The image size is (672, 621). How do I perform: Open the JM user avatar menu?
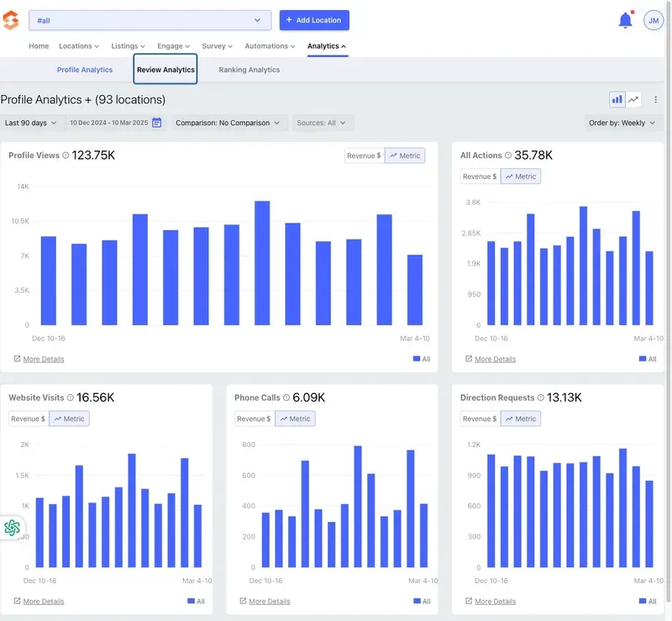click(x=654, y=20)
